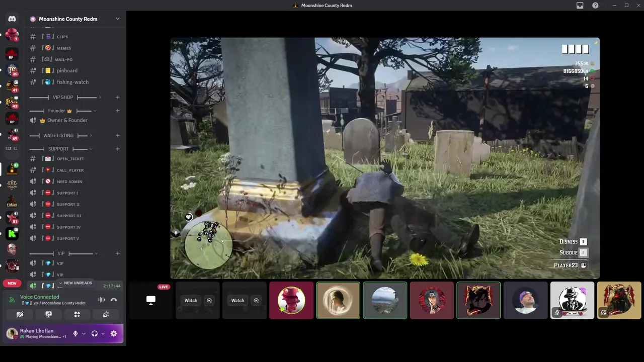Open headphone output options dropdown
This screenshot has height=362, width=644.
click(103, 333)
